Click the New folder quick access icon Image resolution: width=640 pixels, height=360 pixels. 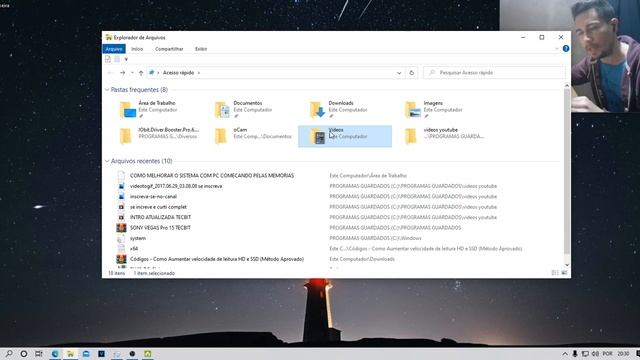(x=117, y=59)
